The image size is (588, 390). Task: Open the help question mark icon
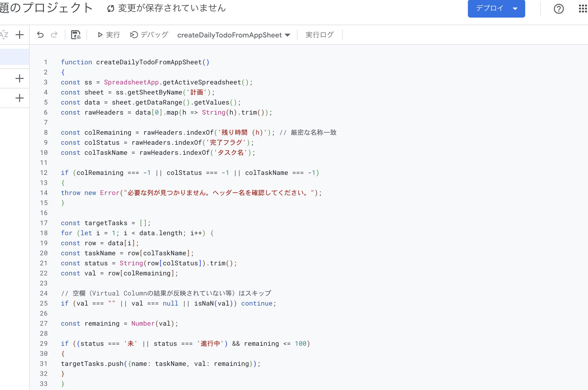click(x=559, y=9)
